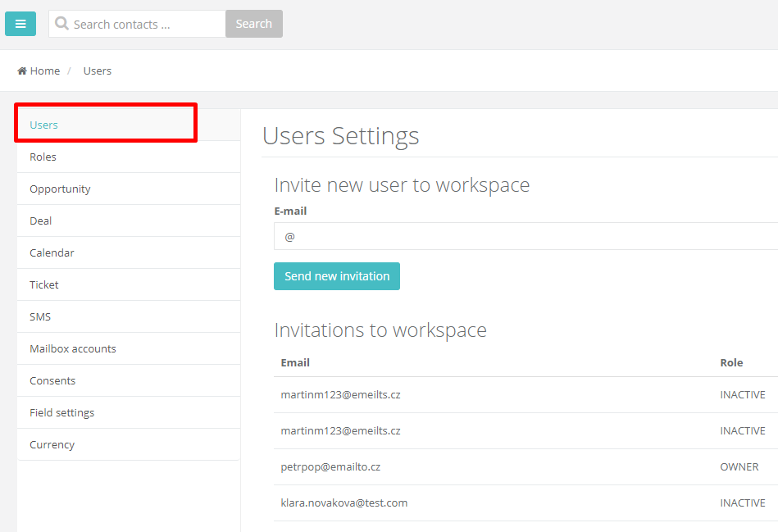Screen dimensions: 778x532
Task: Open Ticket settings
Action: 129,285
